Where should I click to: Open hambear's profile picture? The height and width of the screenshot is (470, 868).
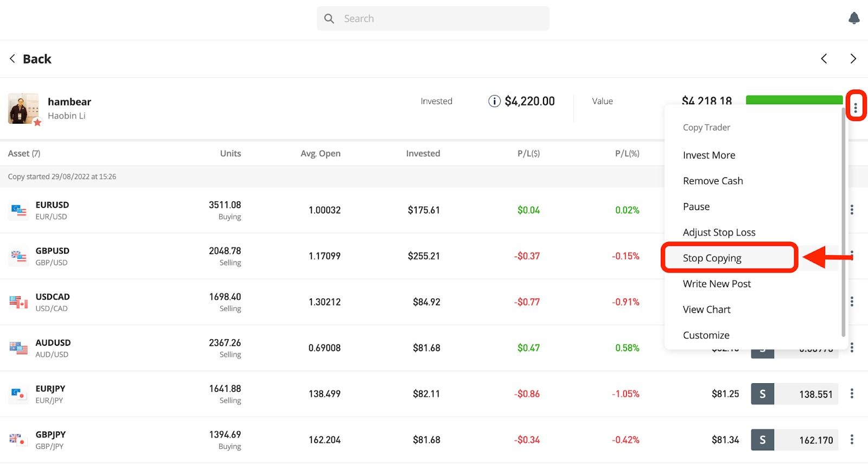[x=23, y=109]
